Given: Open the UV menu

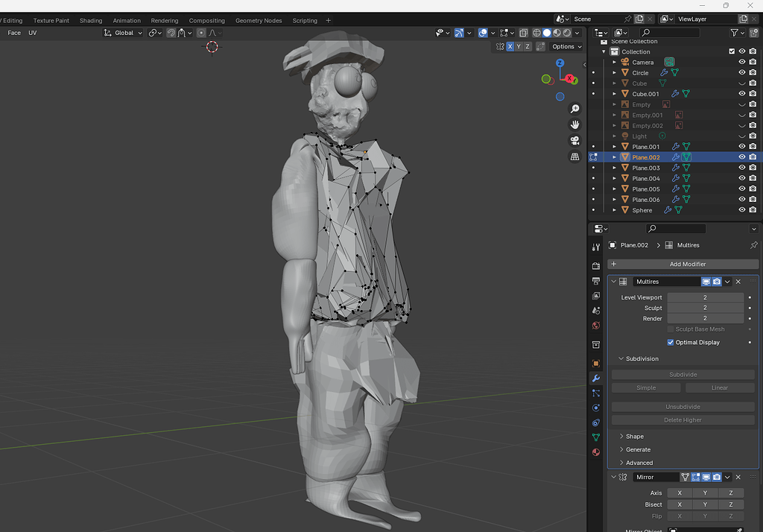Looking at the screenshot, I should (x=33, y=33).
